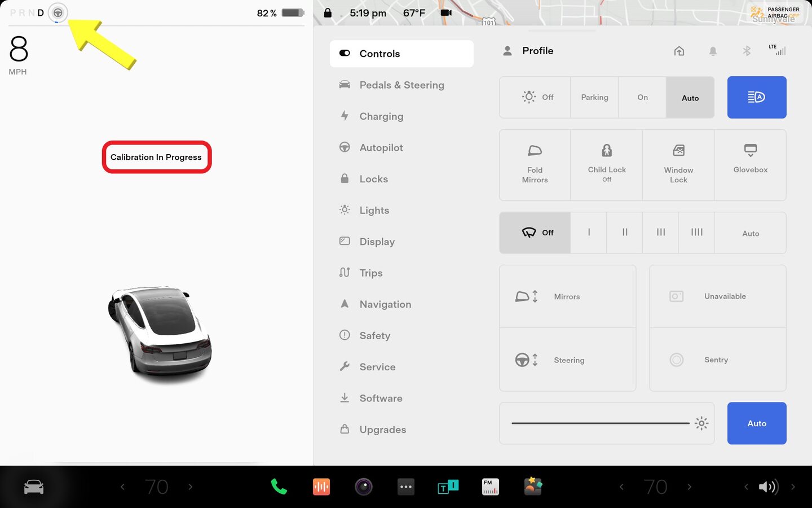The height and width of the screenshot is (508, 812).
Task: Select the Controls menu item
Action: coord(401,54)
